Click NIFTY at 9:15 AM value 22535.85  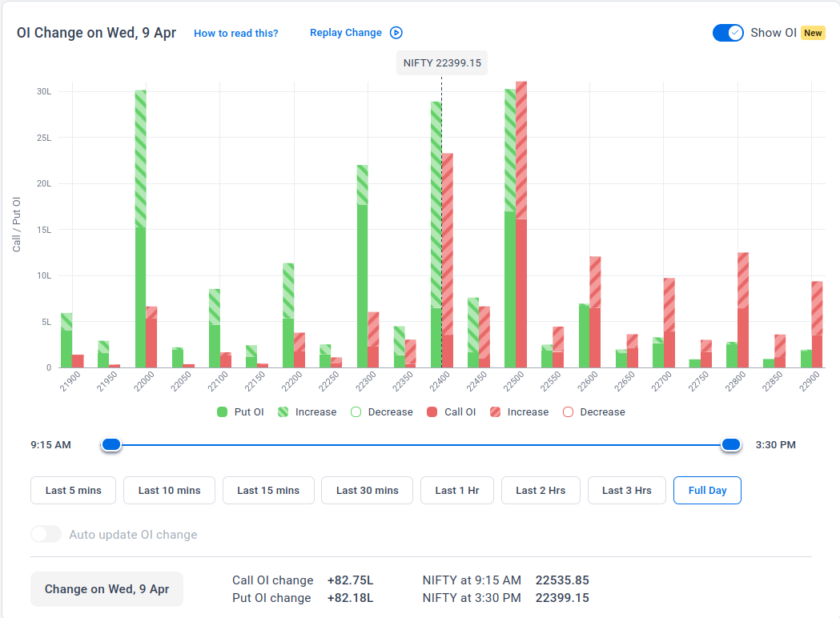point(562,580)
